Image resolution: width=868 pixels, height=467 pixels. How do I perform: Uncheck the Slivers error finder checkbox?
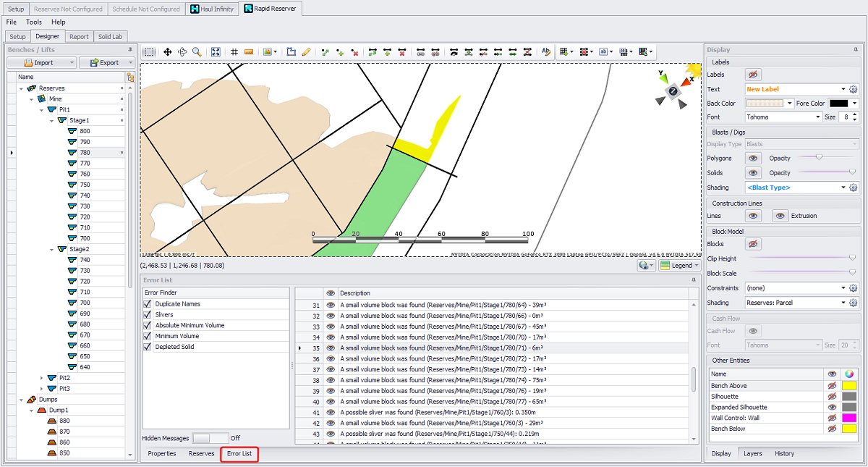[148, 315]
